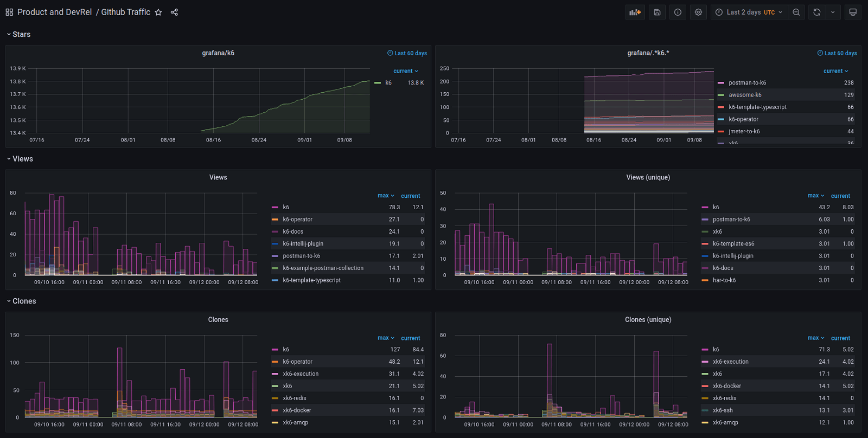Sort Clones legend by current column
This screenshot has height=438, width=868.
[x=411, y=338]
